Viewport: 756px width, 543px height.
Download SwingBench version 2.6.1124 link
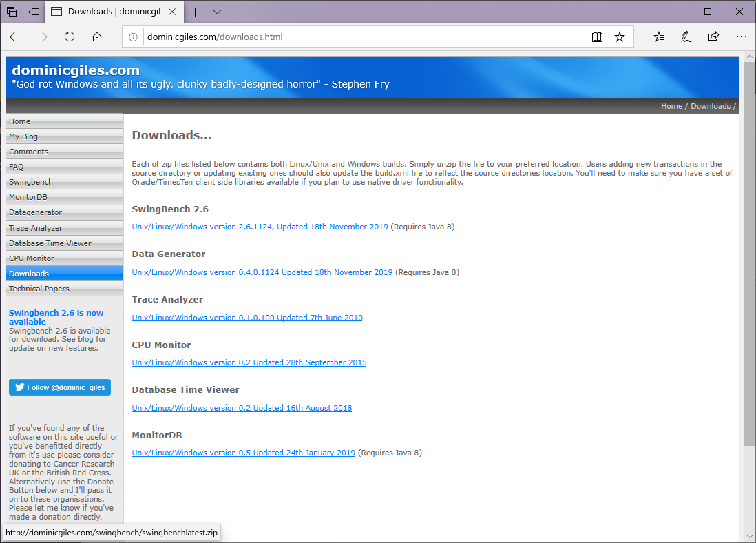pos(260,227)
